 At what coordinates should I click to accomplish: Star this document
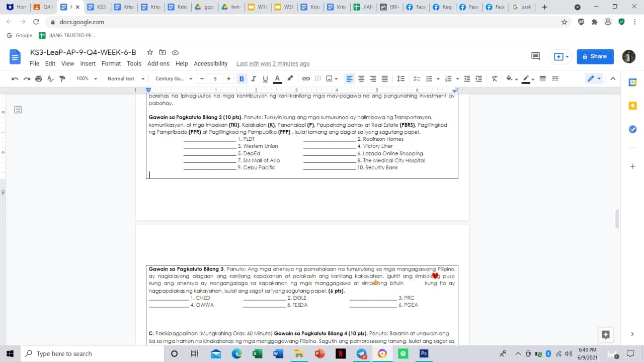(150, 52)
